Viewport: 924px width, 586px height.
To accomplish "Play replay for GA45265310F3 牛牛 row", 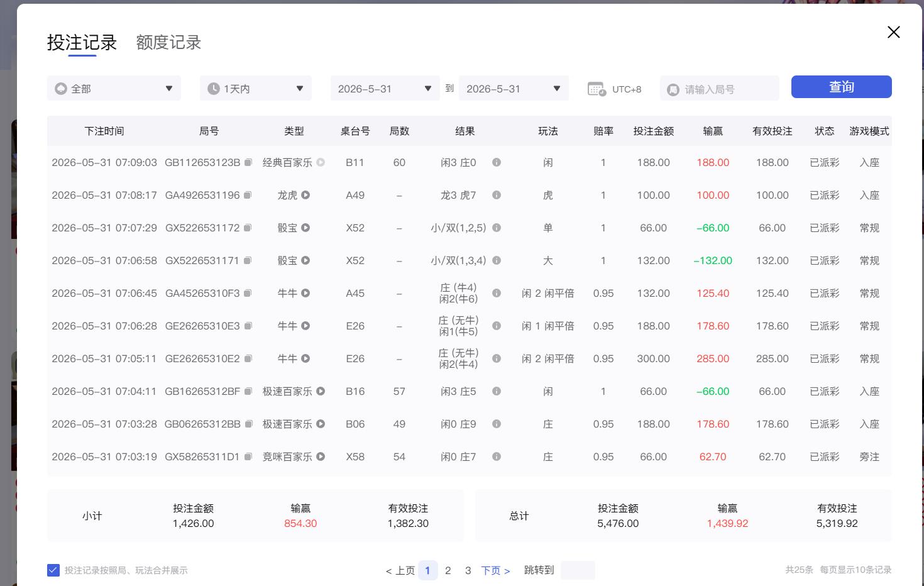I will [x=305, y=293].
